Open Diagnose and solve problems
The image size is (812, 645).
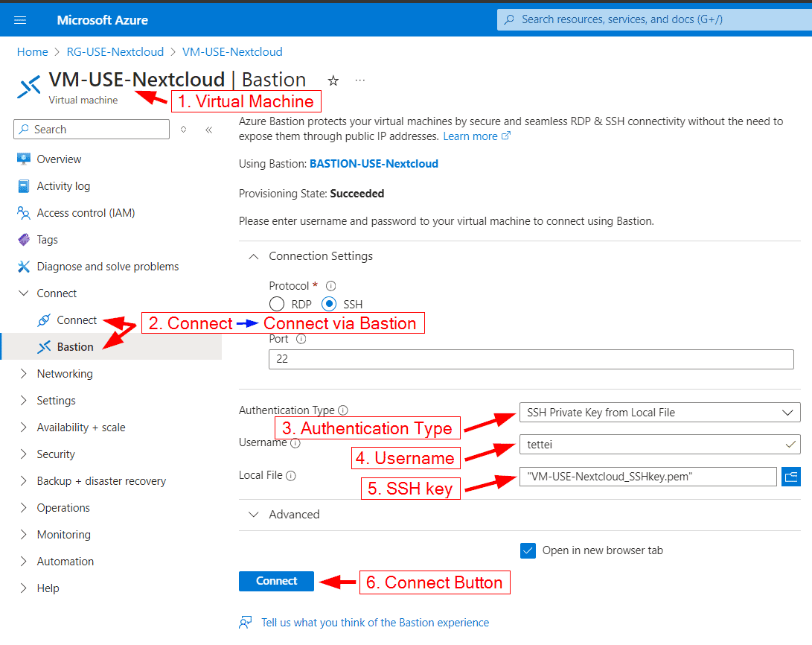(108, 267)
